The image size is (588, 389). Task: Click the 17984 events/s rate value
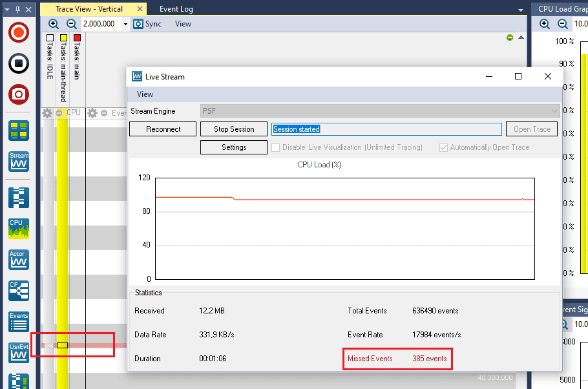[x=437, y=335]
